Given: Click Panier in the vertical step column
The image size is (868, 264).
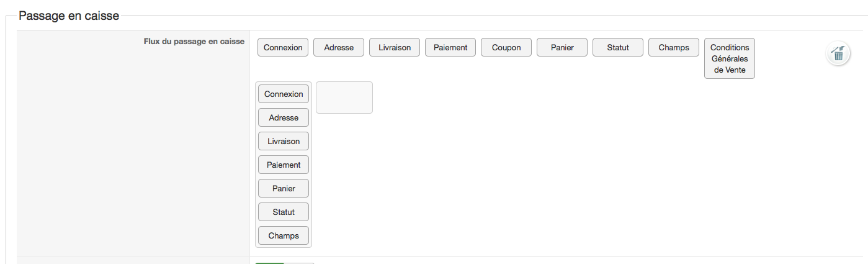Looking at the screenshot, I should (284, 188).
